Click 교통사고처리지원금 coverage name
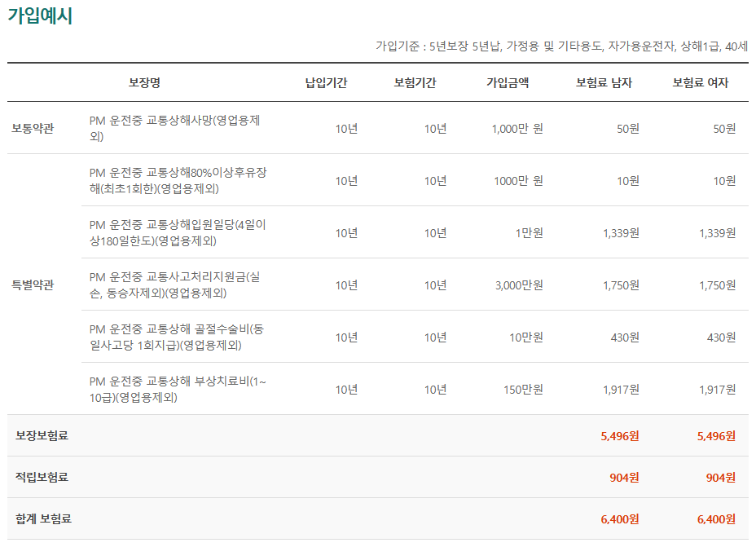756x547 pixels. pyautogui.click(x=174, y=285)
